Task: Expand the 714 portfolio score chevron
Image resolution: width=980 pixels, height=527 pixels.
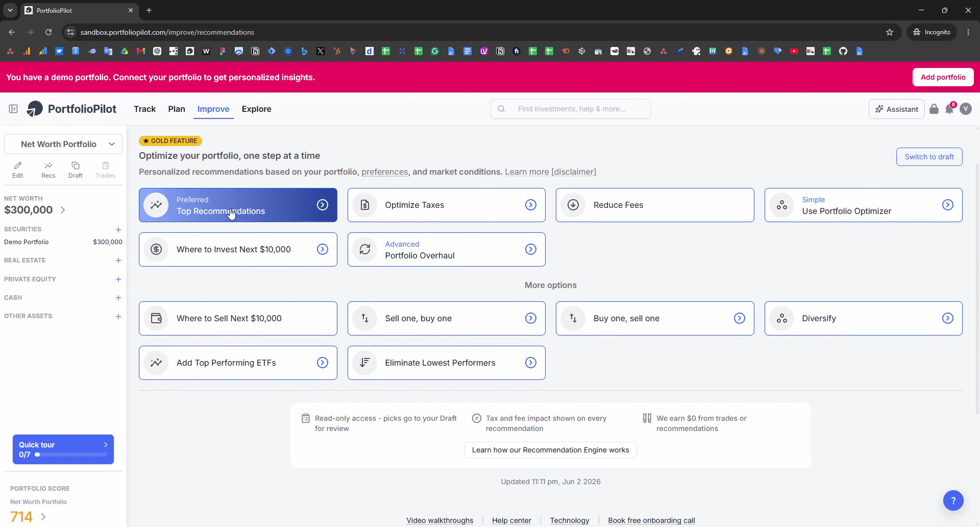Action: [x=43, y=517]
